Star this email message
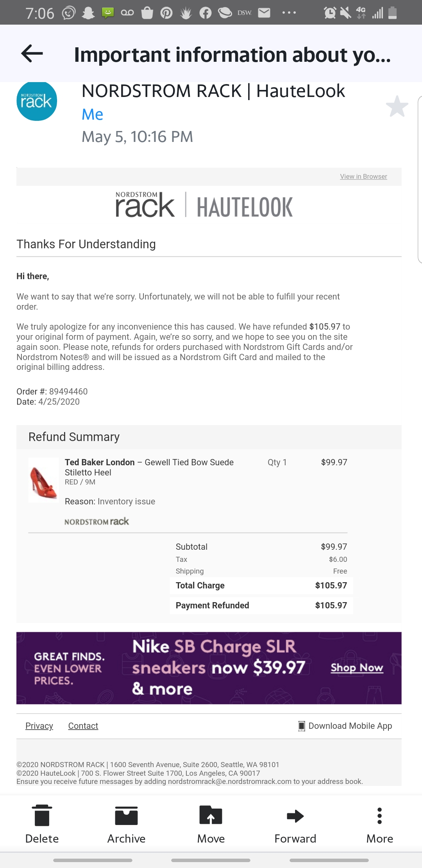The width and height of the screenshot is (422, 868). 397,106
